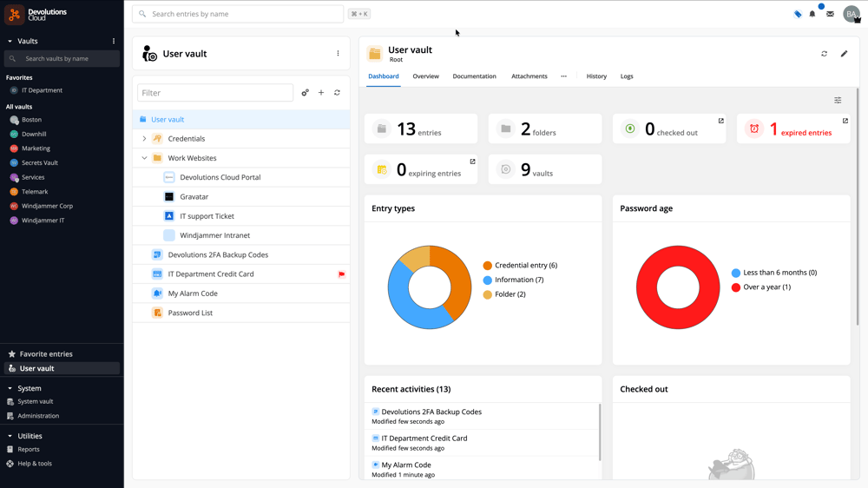Collapse the Work Websites folder
868x488 pixels.
click(144, 158)
